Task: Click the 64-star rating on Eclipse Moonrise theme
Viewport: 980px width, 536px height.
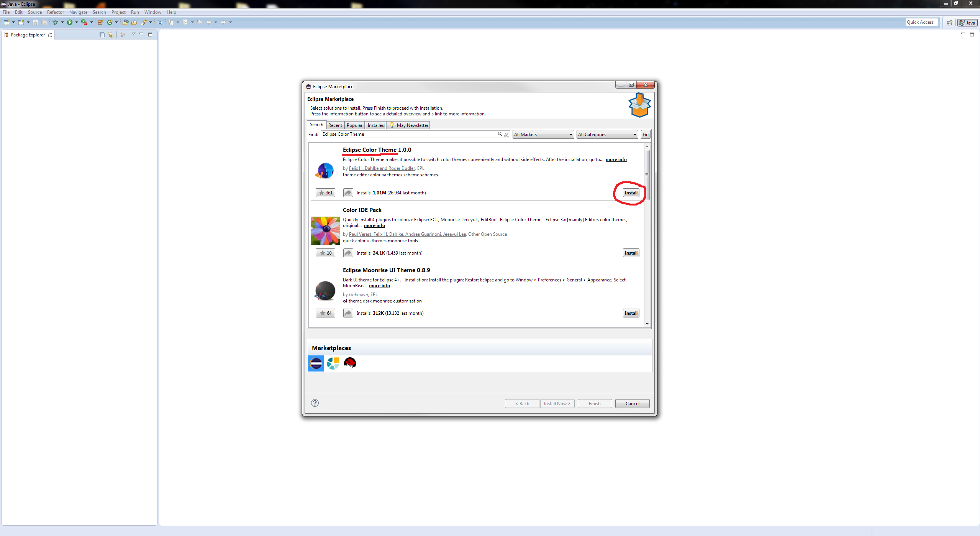Action: coord(325,313)
